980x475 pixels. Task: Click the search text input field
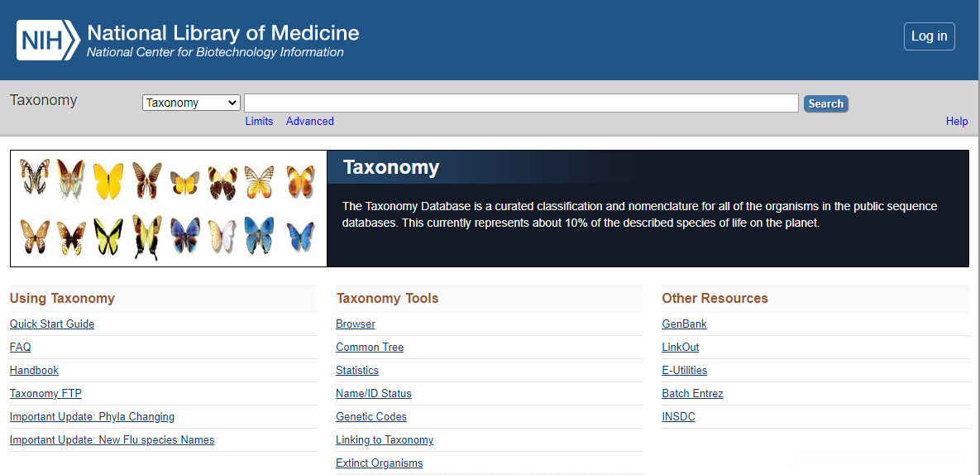521,103
